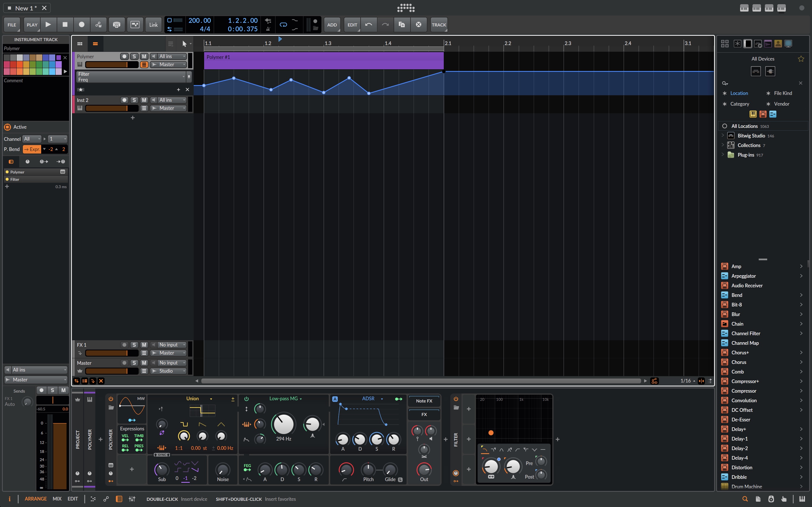The height and width of the screenshot is (507, 812).
Task: Pick the purple track color swatch
Action: point(59,58)
